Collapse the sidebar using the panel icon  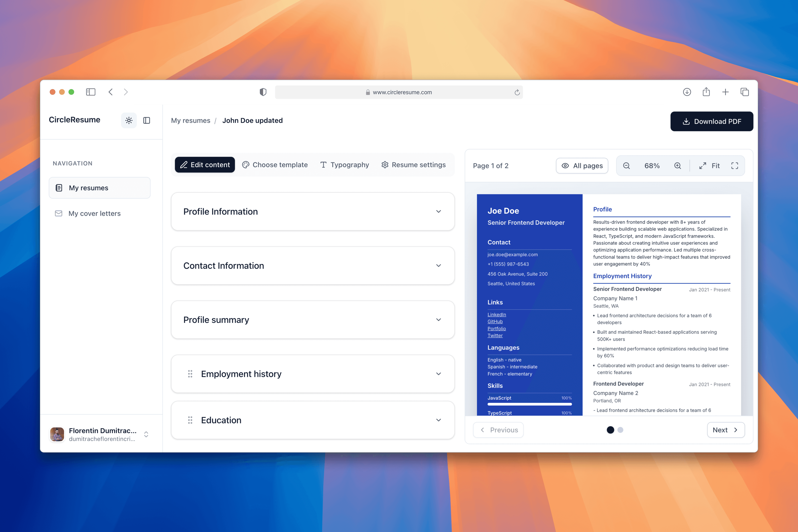tap(147, 120)
